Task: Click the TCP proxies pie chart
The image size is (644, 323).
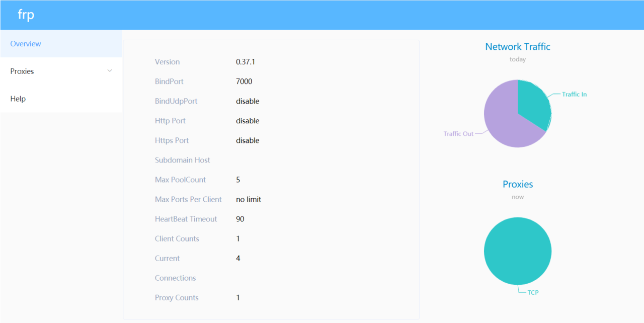Action: (x=518, y=251)
